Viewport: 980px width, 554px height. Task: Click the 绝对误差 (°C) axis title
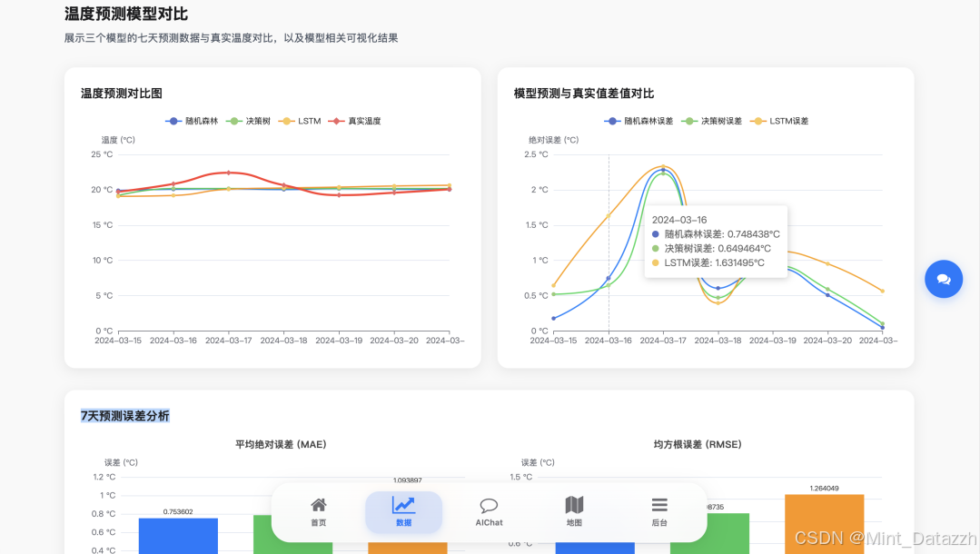click(554, 140)
